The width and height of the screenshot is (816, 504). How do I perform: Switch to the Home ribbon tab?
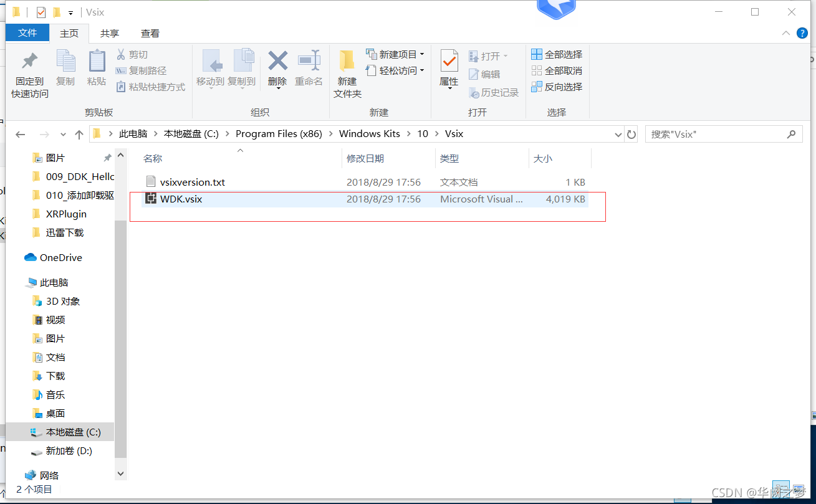(x=69, y=34)
